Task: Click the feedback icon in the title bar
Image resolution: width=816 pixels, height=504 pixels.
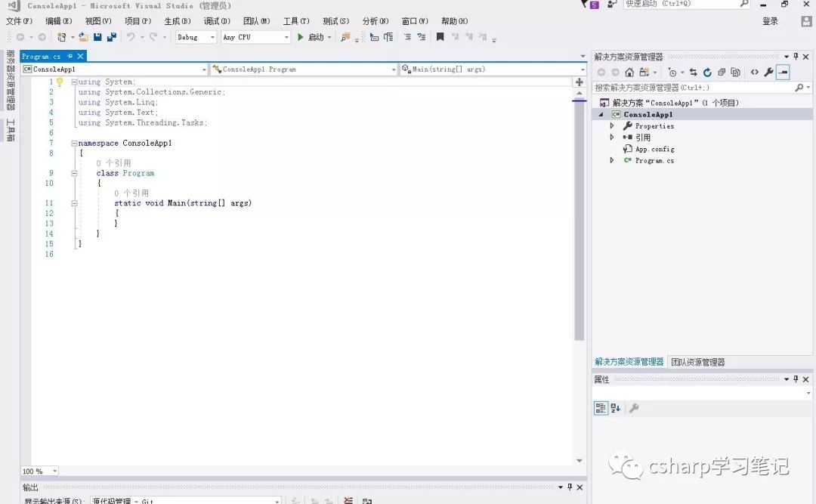Action: click(x=612, y=5)
